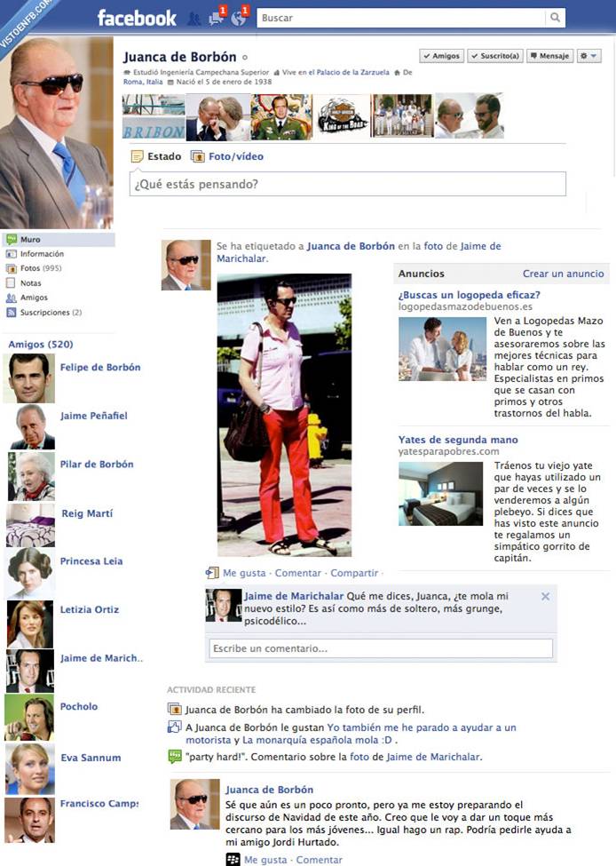The height and width of the screenshot is (866, 616).
Task: Click the Facebook logo
Action: pos(137,18)
